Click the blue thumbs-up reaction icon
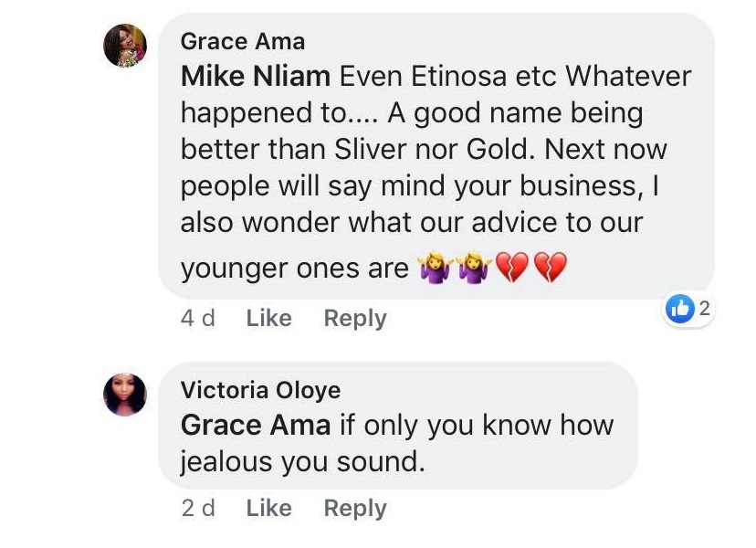Viewport: 756px width, 548px height. pyautogui.click(x=681, y=310)
